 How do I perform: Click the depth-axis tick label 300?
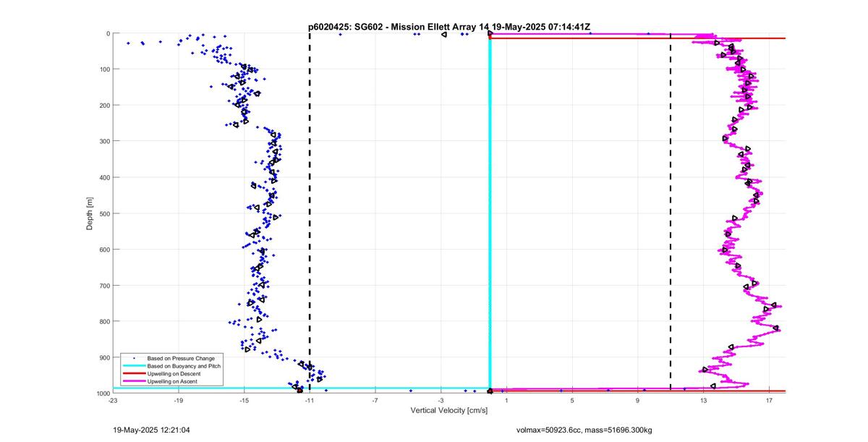104,141
